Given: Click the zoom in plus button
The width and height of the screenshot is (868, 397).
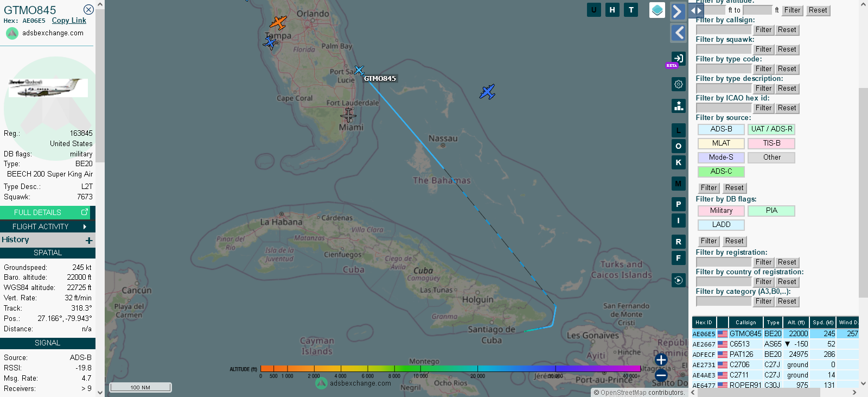Looking at the screenshot, I should [x=661, y=360].
